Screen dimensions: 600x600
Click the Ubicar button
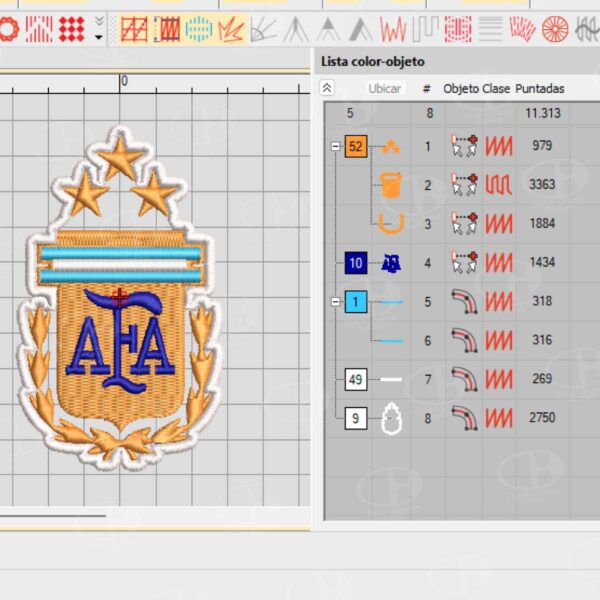click(x=385, y=89)
